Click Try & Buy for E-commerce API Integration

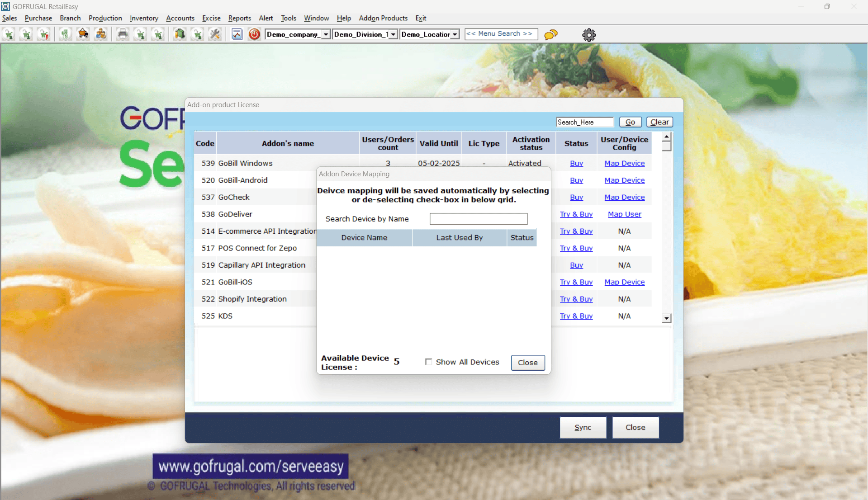click(576, 231)
